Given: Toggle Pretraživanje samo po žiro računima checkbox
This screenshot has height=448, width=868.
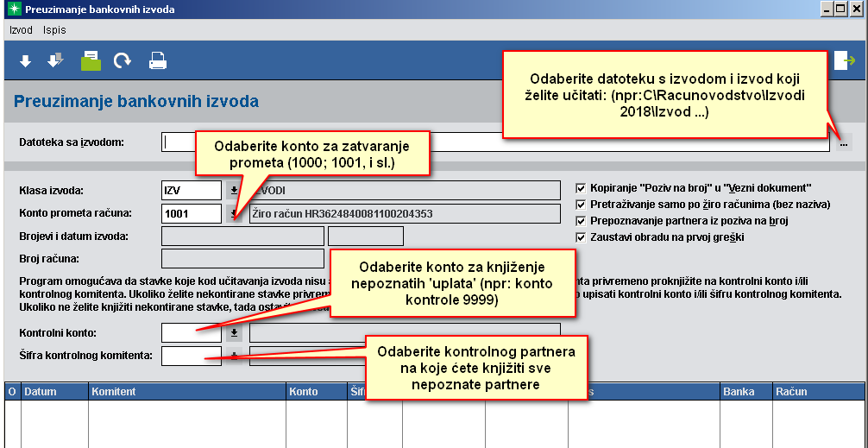Looking at the screenshot, I should 581,205.
